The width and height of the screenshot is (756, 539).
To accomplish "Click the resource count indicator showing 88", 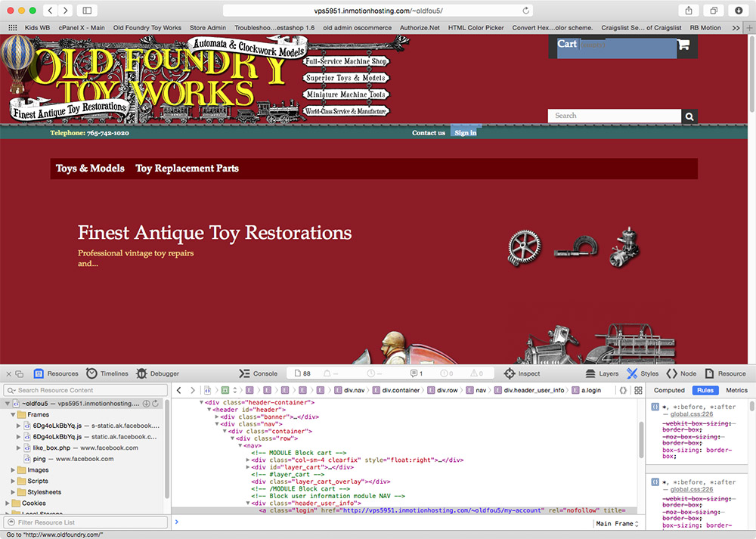I will (303, 373).
